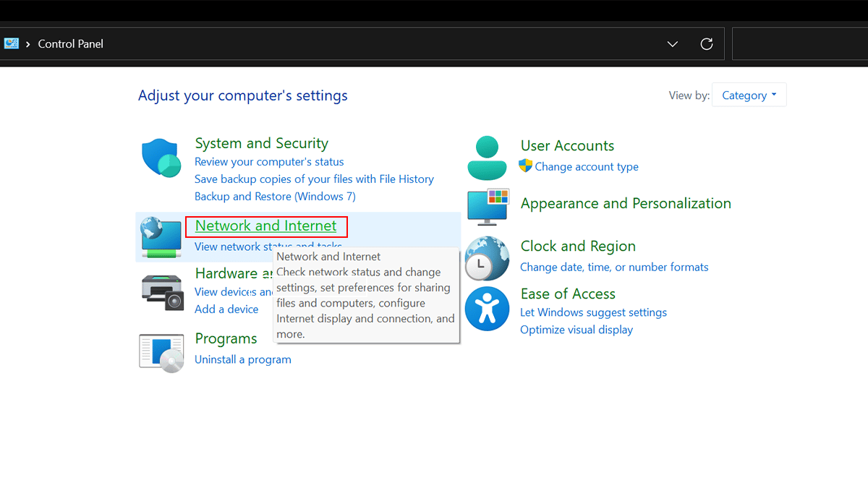Click the Programs disc icon
The image size is (868, 488).
point(161,353)
